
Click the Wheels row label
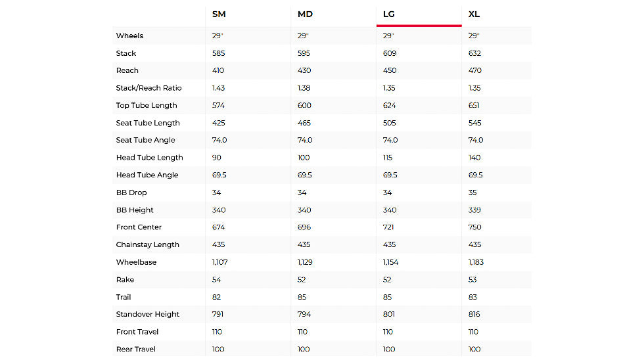pos(129,35)
